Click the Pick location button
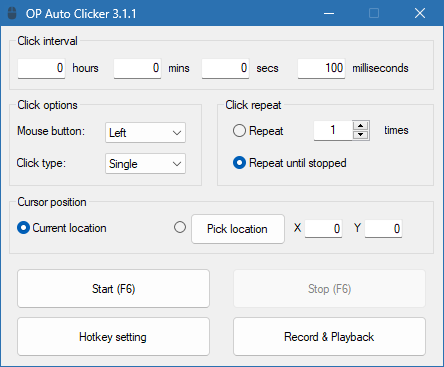The width and height of the screenshot is (444, 367). 238,229
